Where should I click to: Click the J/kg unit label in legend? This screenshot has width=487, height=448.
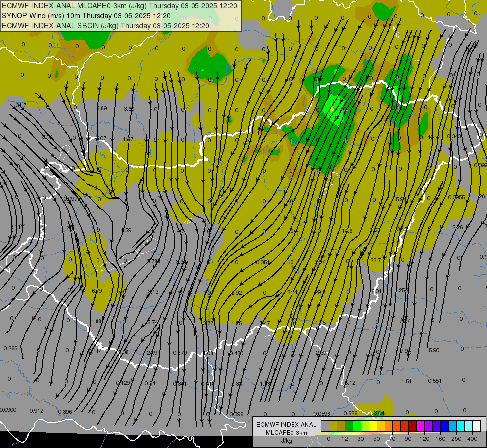286,441
